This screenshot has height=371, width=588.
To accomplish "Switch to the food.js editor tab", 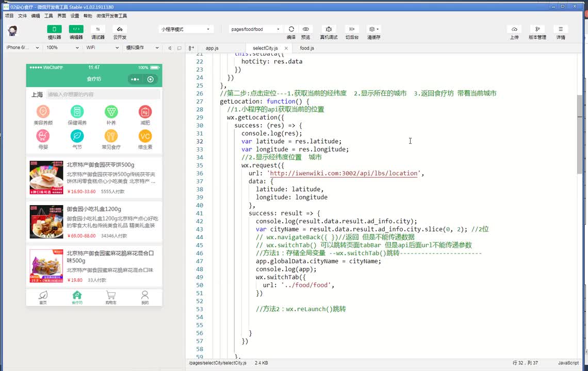I will [307, 48].
